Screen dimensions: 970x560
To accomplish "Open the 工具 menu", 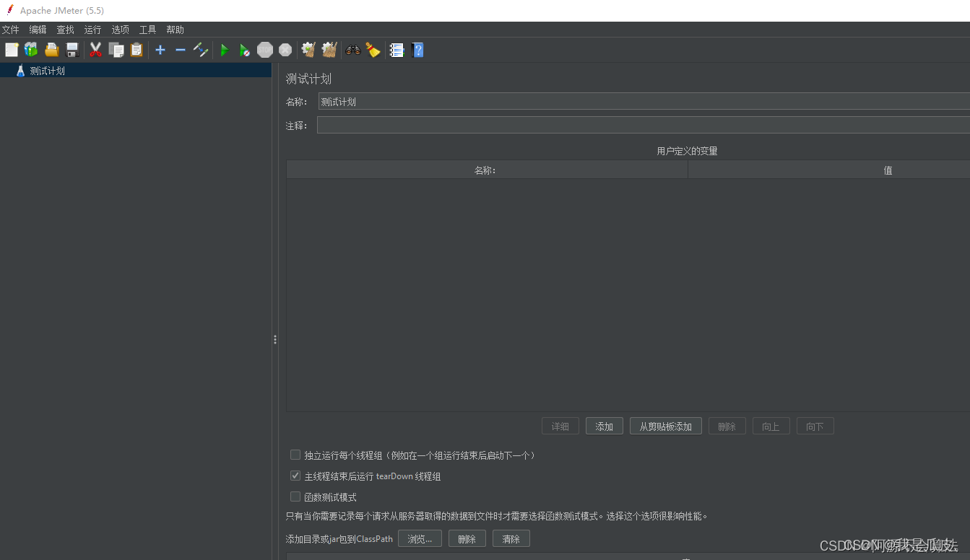I will [x=147, y=30].
